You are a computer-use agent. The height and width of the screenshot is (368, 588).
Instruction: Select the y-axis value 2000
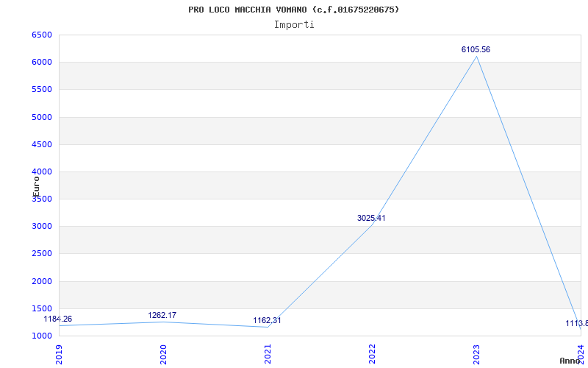pyautogui.click(x=42, y=281)
